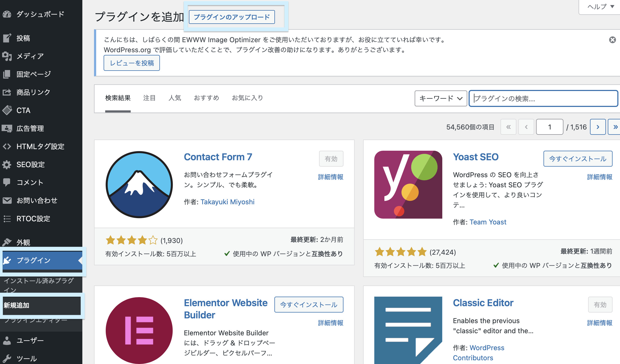Open the Classic Editor plugin logo
620x364 pixels.
(x=408, y=330)
